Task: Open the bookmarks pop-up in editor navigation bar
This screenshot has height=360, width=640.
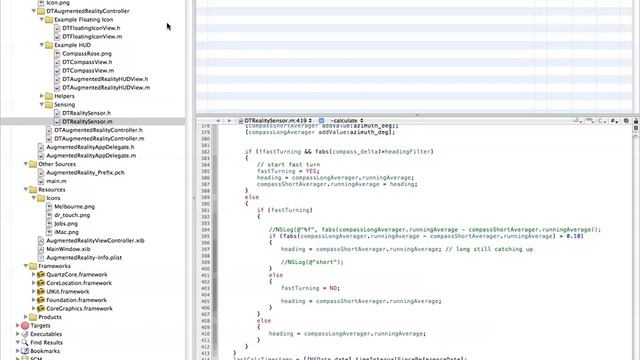Action: (578, 121)
